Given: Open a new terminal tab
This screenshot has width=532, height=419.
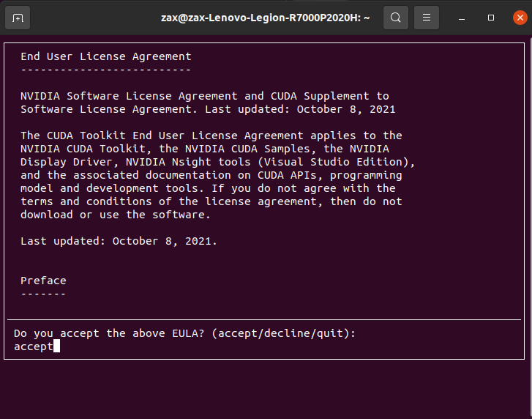Looking at the screenshot, I should 18,18.
